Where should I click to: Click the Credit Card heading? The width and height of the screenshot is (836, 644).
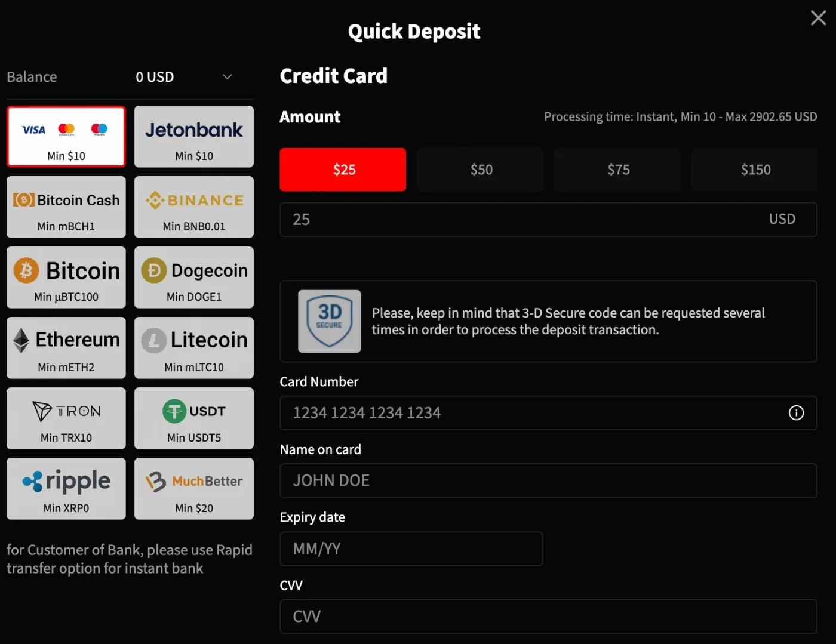pos(334,76)
